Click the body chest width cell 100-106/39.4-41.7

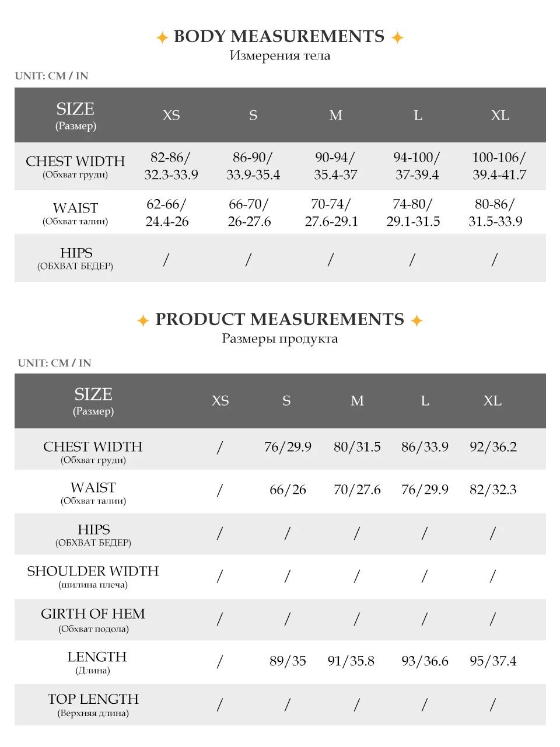click(x=499, y=166)
